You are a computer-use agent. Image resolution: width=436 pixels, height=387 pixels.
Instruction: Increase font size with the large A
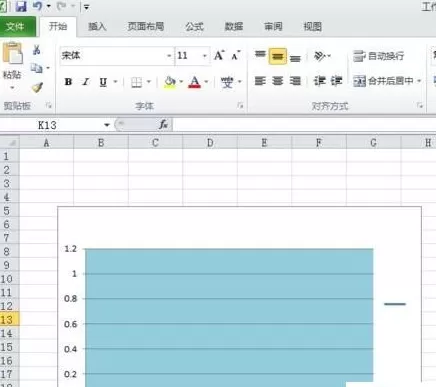(x=219, y=55)
